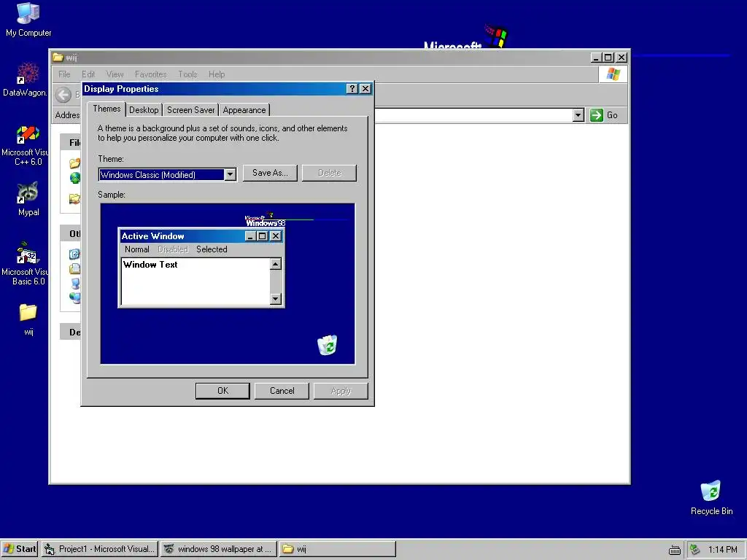Click the theme Sample preview area

coord(228,284)
